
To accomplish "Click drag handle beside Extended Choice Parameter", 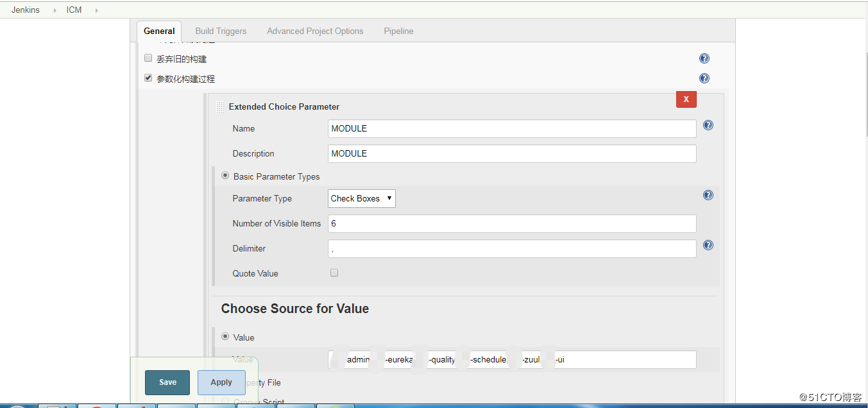I will point(220,107).
